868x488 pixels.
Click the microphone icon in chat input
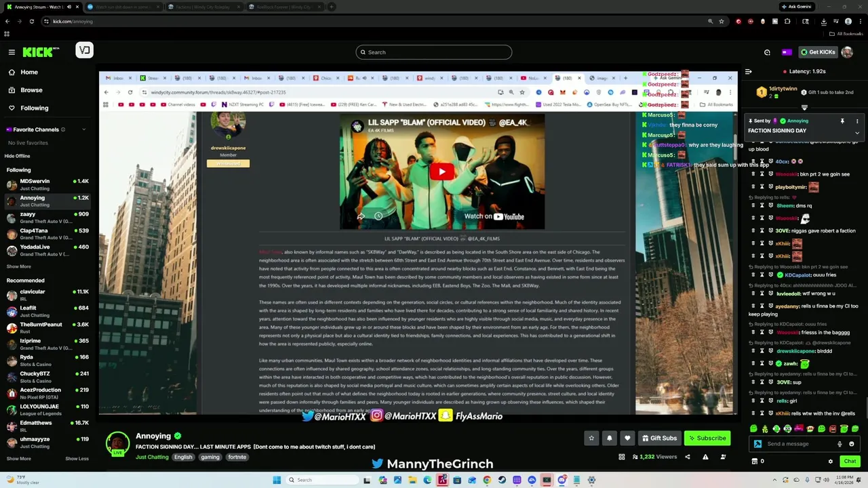[x=840, y=444]
